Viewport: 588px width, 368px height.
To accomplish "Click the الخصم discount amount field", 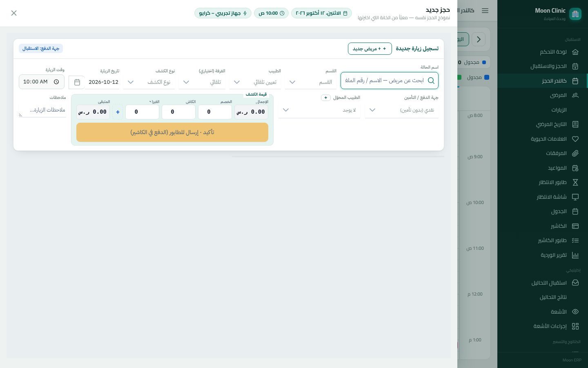I will point(215,112).
